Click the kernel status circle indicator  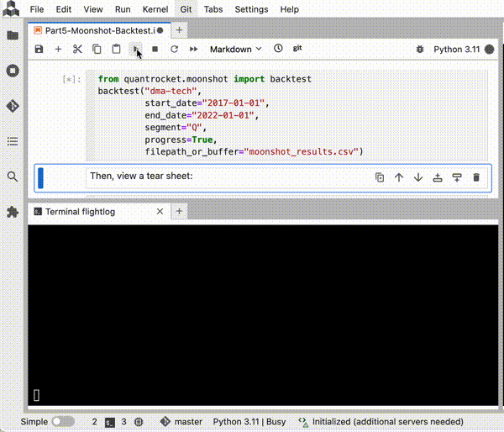pos(489,50)
